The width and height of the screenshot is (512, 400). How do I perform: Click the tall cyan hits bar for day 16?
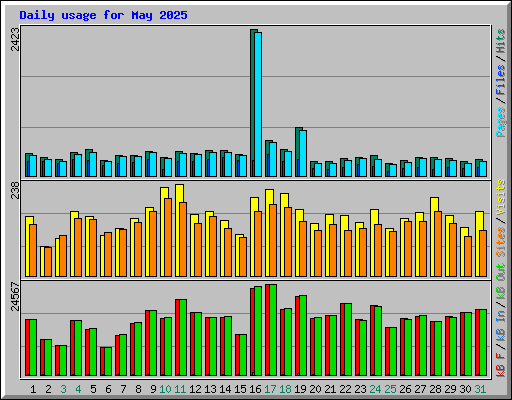[258, 104]
